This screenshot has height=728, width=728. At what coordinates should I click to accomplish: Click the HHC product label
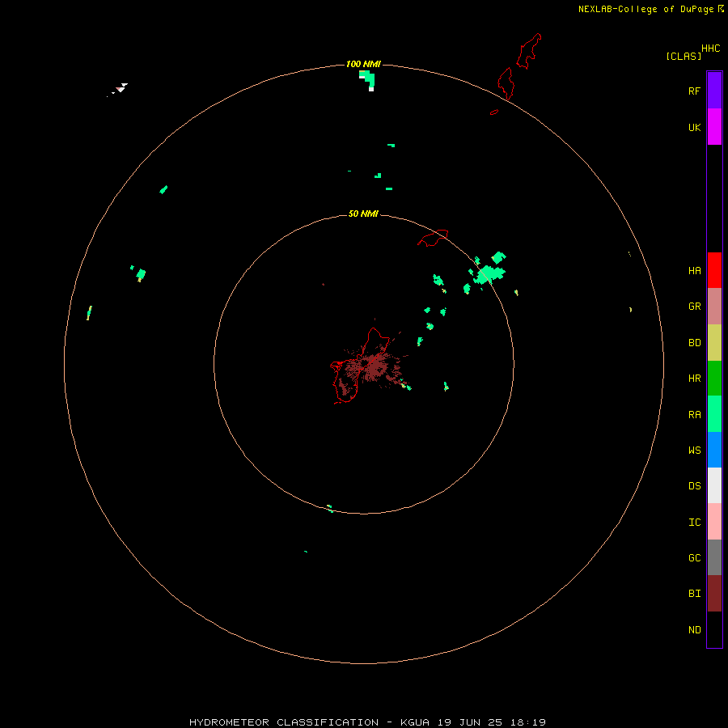point(710,49)
